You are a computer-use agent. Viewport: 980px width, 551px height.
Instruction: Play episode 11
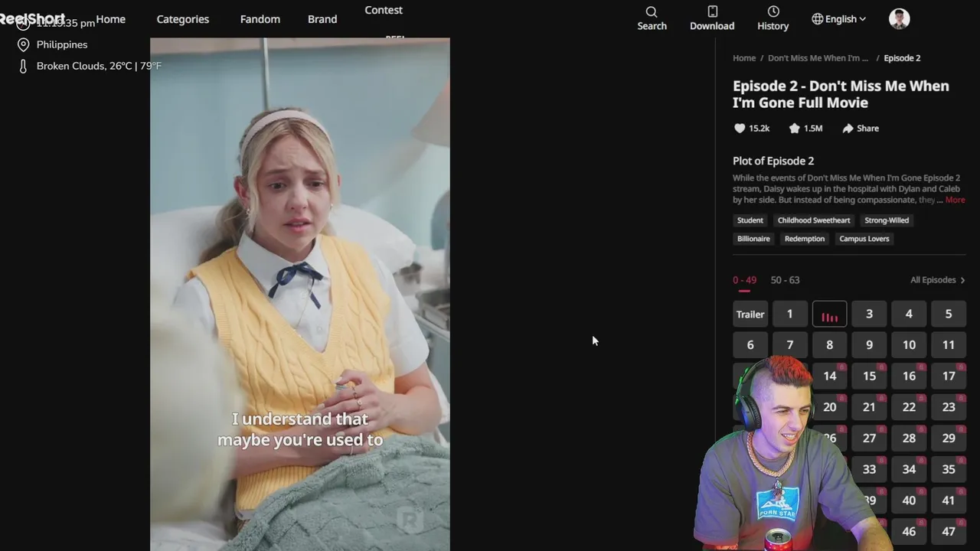[x=949, y=345]
